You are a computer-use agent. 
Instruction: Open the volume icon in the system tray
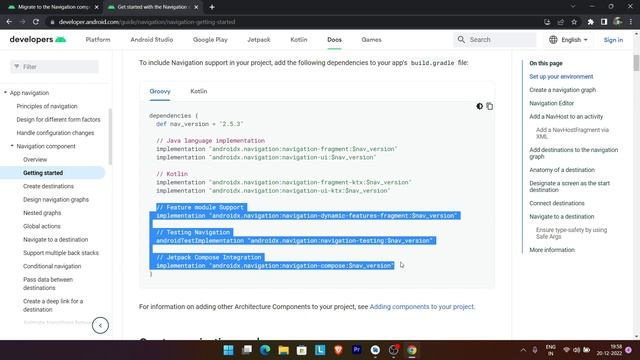click(x=576, y=350)
